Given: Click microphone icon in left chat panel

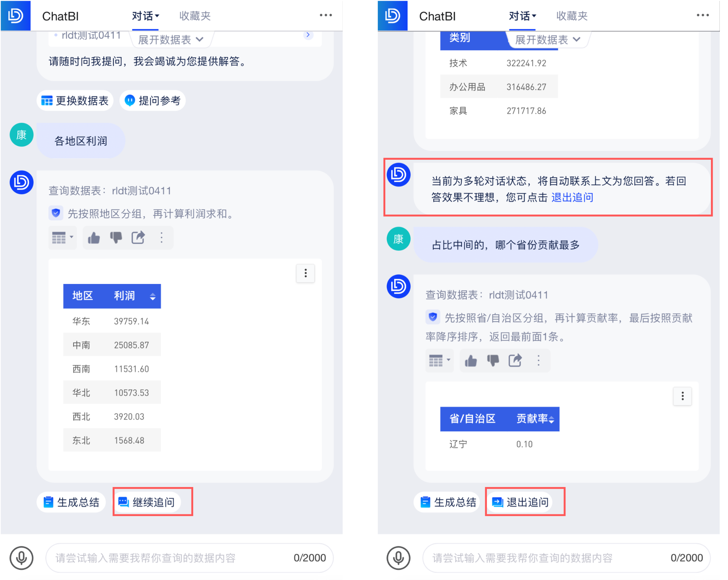Looking at the screenshot, I should [x=21, y=558].
